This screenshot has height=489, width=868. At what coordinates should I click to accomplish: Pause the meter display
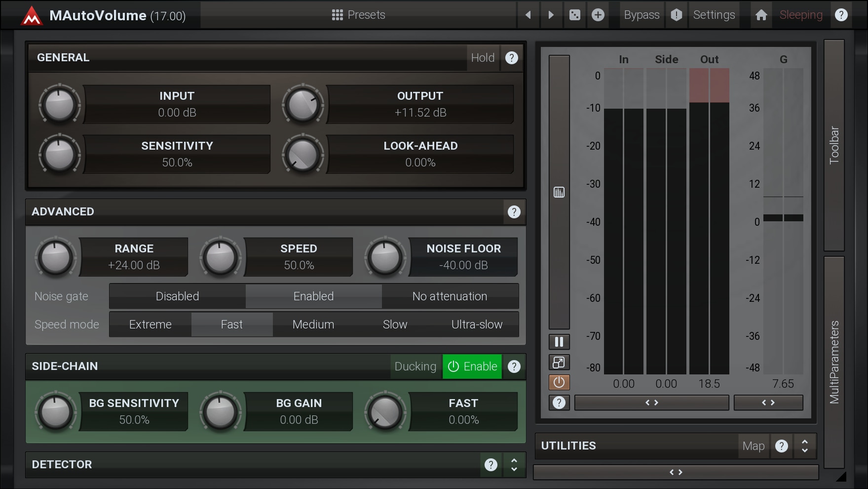pos(559,342)
